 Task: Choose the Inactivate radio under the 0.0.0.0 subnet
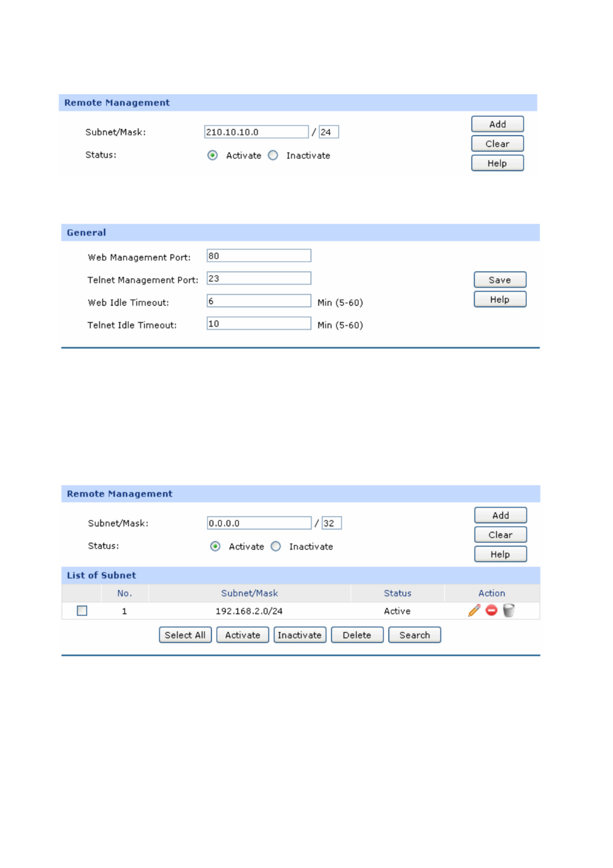(276, 546)
